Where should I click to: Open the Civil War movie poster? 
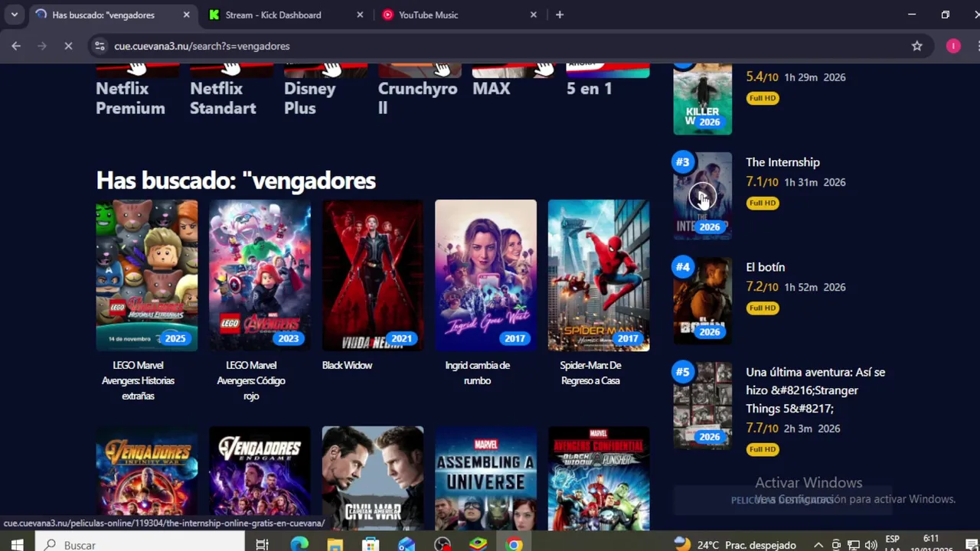373,478
